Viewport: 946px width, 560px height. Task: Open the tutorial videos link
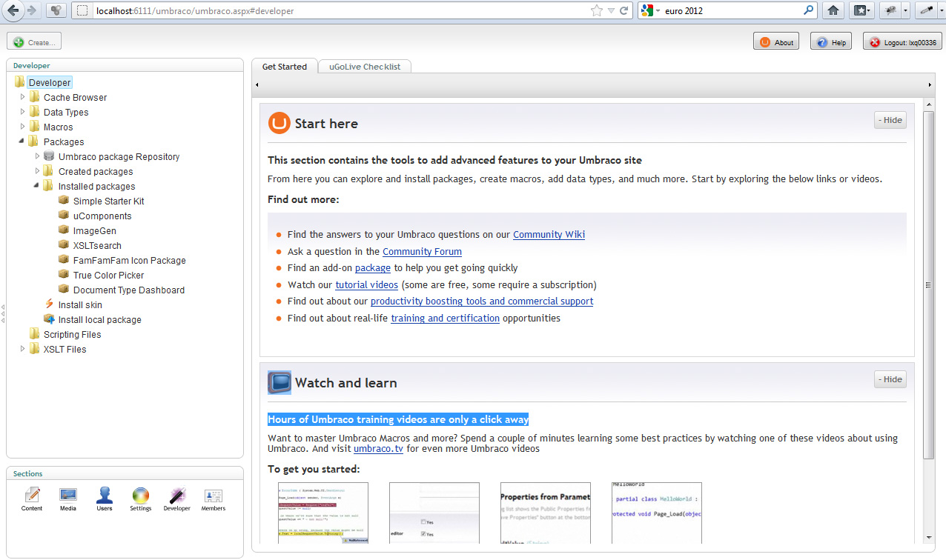coord(366,284)
